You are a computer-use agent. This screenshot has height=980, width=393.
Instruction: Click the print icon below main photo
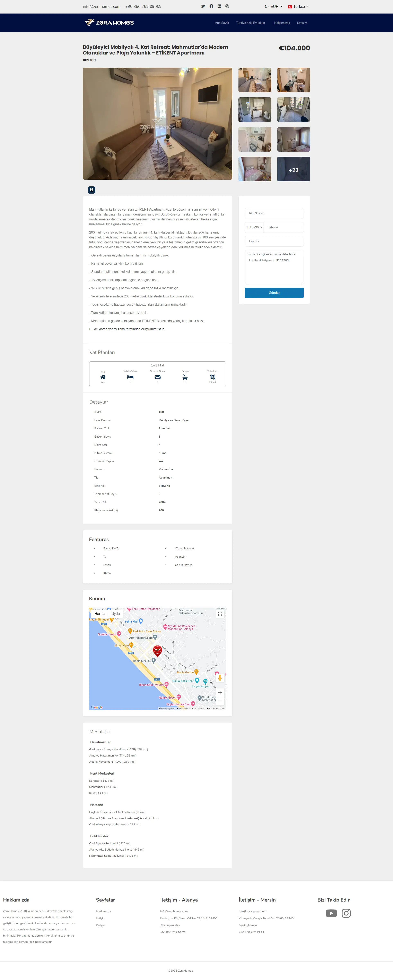(x=92, y=190)
